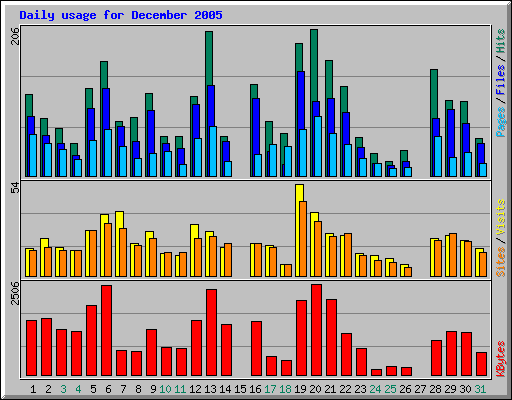The width and height of the screenshot is (512, 400).
Task: Select the red KBytes bar for day 24
Action: [x=377, y=372]
